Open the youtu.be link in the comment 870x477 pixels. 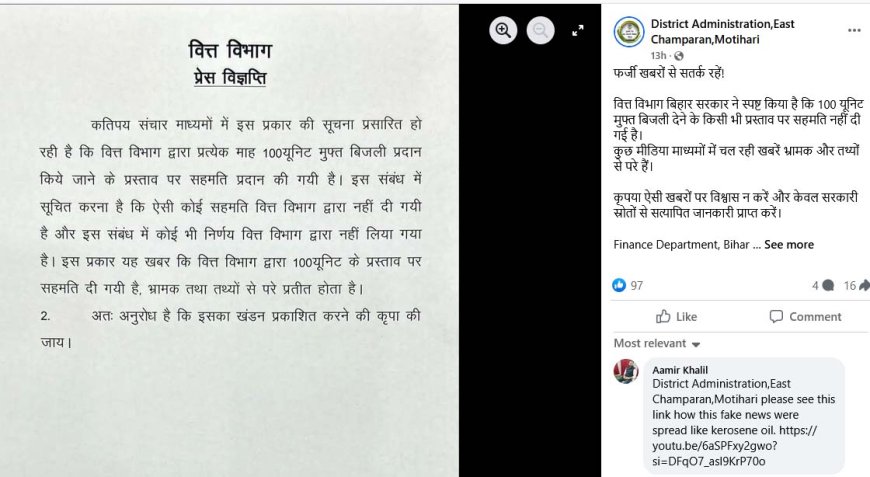tap(735, 445)
